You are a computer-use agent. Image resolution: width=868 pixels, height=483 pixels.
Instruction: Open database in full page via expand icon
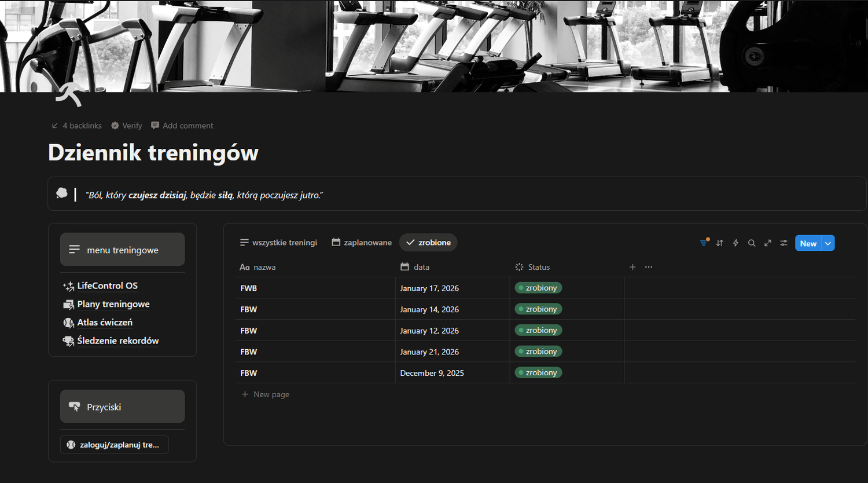[x=768, y=243]
